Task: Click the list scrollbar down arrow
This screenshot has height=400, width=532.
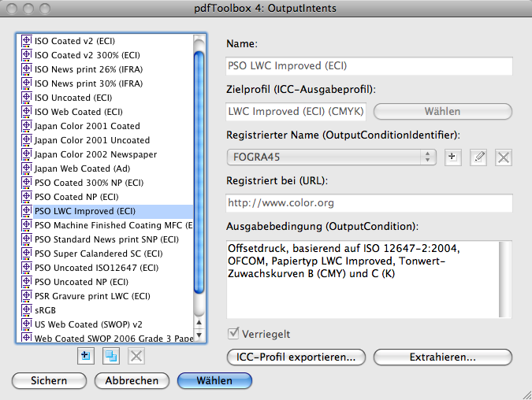Action: point(199,335)
